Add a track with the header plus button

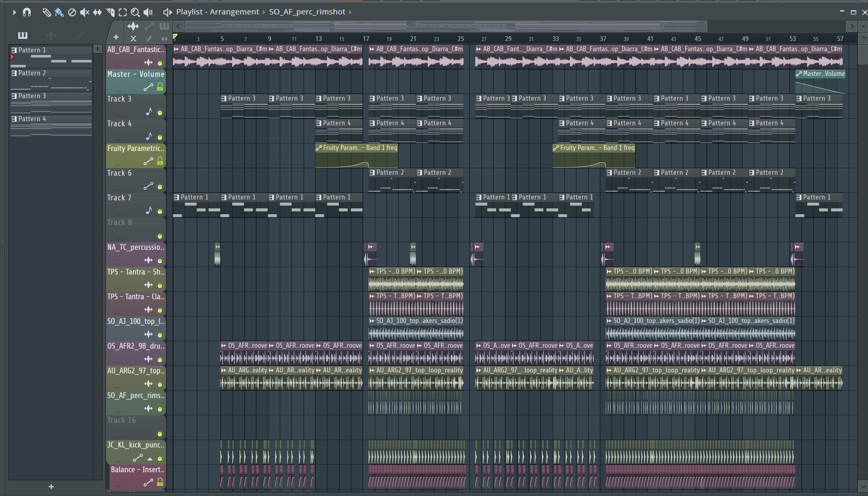[x=116, y=37]
